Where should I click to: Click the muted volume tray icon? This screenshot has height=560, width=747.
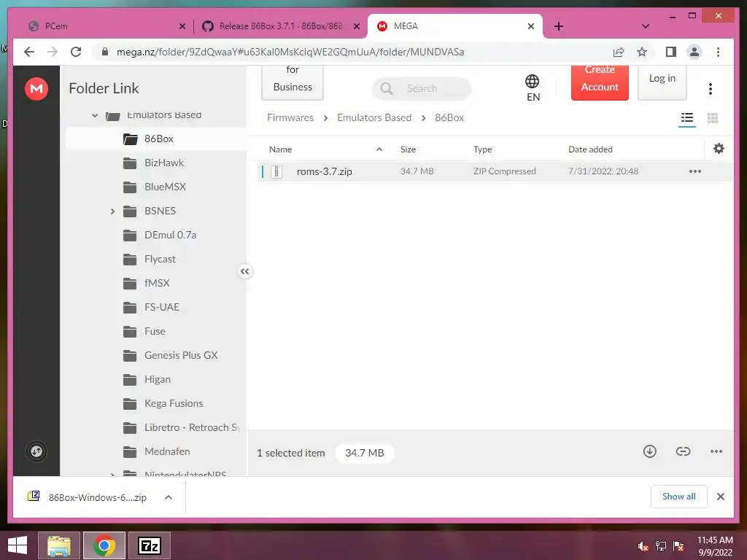[x=643, y=546]
